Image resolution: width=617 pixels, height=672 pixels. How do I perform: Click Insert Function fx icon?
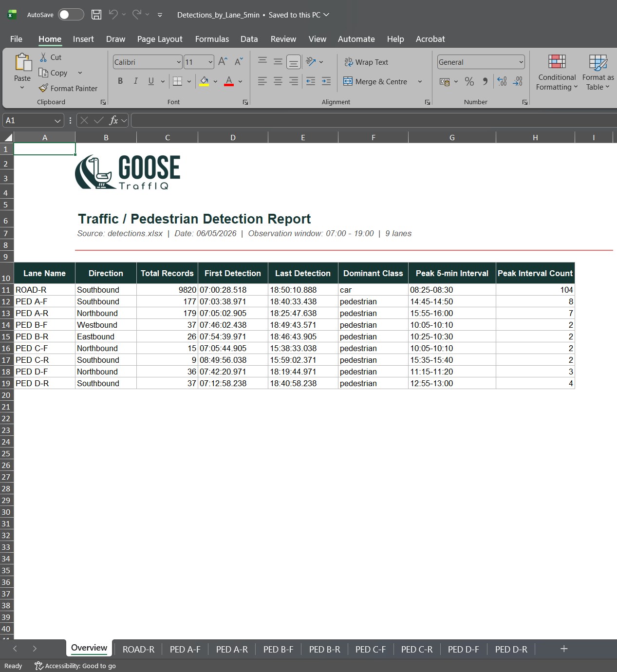(113, 120)
